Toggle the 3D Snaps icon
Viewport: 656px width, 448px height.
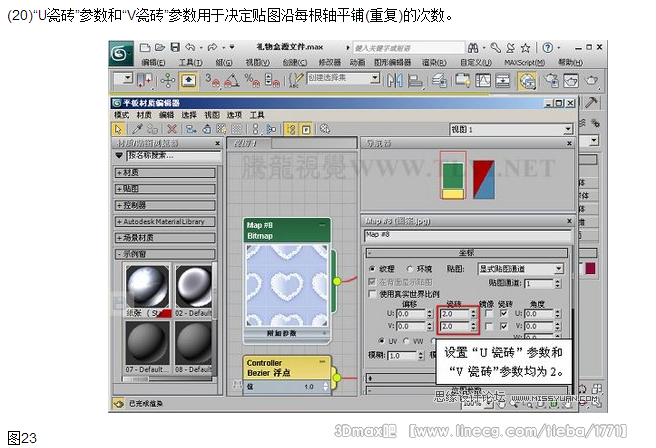[213, 80]
